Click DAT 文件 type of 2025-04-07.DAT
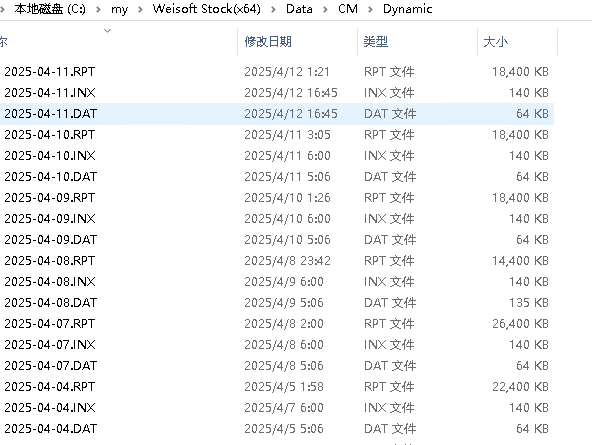Screen dimensions: 592x445 pos(390,366)
